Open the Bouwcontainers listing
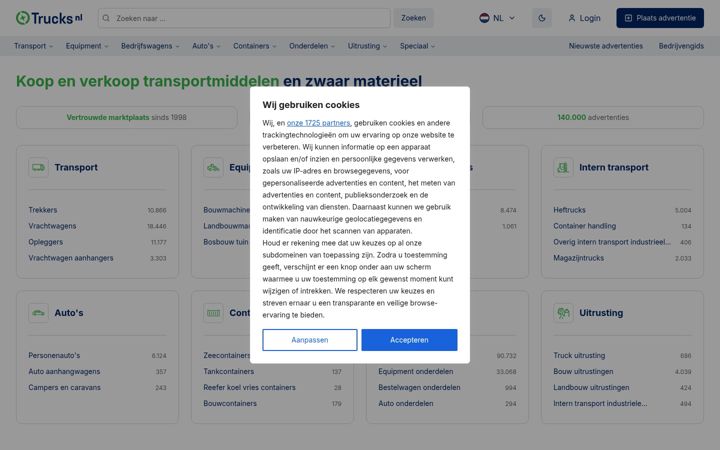 click(230, 404)
